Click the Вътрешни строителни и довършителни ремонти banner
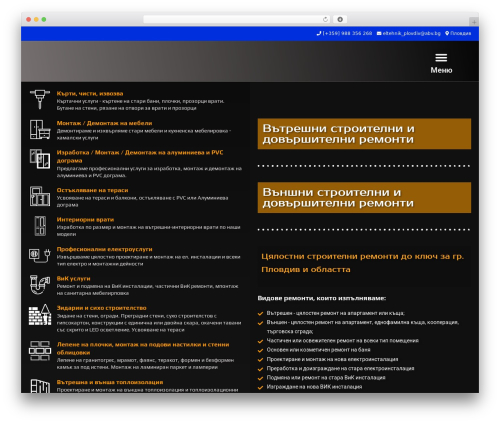This screenshot has width=500, height=423. tap(364, 134)
